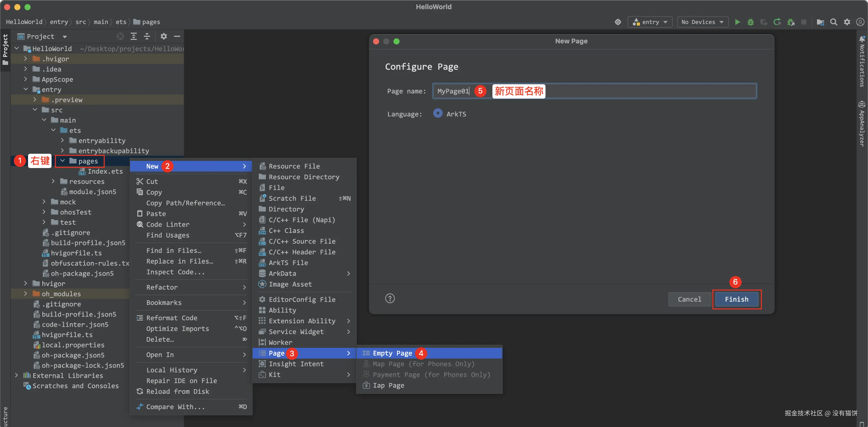
Task: Click the Locate target crosshair icon
Action: point(618,22)
